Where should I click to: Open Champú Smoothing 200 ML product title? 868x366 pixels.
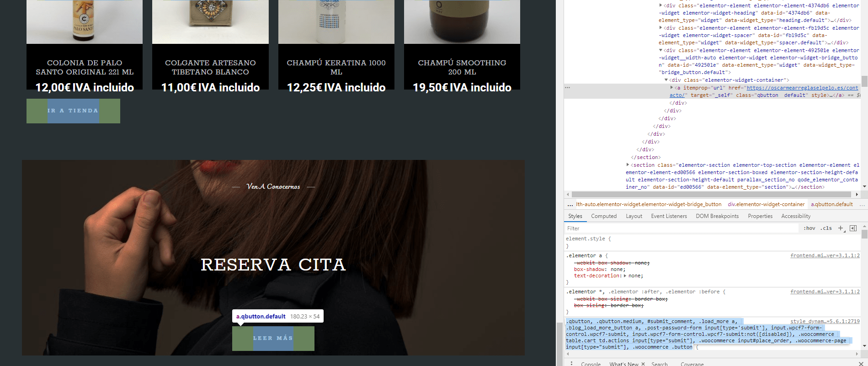(462, 67)
